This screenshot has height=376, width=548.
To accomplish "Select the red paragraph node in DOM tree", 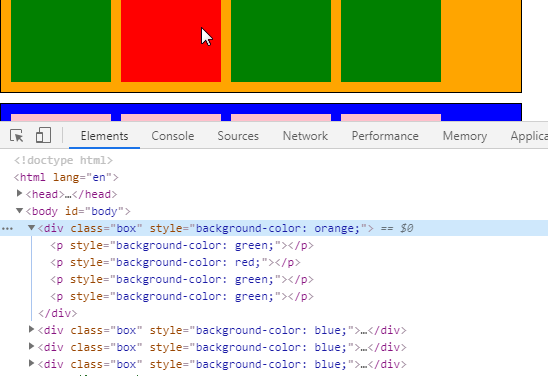I will pyautogui.click(x=175, y=262).
